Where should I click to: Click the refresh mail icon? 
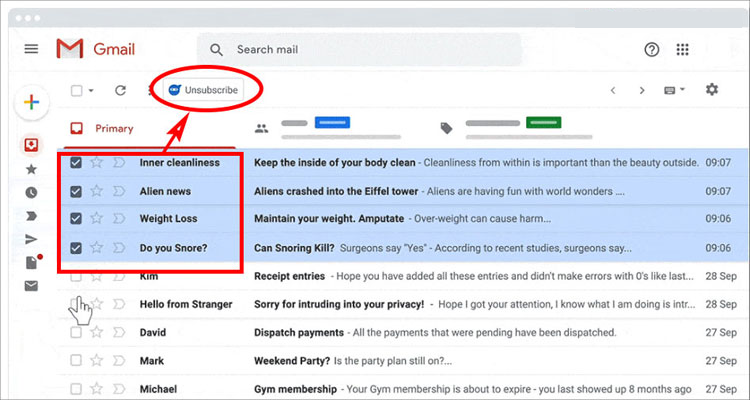pyautogui.click(x=121, y=90)
